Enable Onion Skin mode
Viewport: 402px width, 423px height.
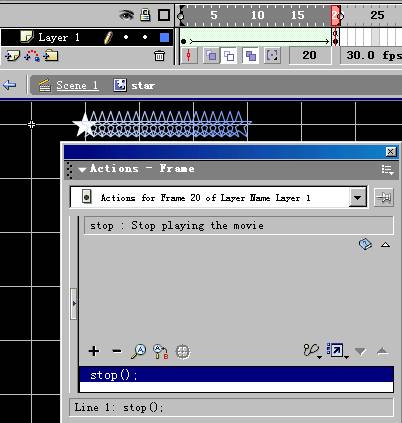pos(211,55)
